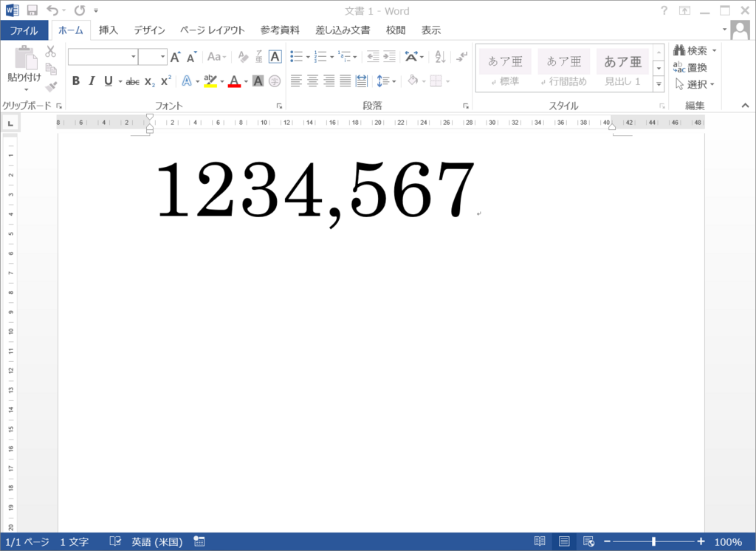756x551 pixels.
Task: Click the Increase Font Size icon
Action: pyautogui.click(x=175, y=57)
